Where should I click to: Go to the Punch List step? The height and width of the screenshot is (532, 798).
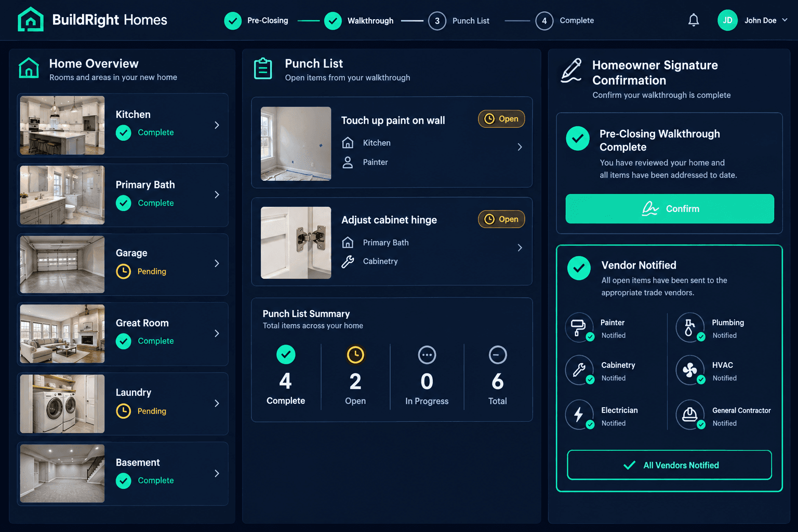[459, 21]
